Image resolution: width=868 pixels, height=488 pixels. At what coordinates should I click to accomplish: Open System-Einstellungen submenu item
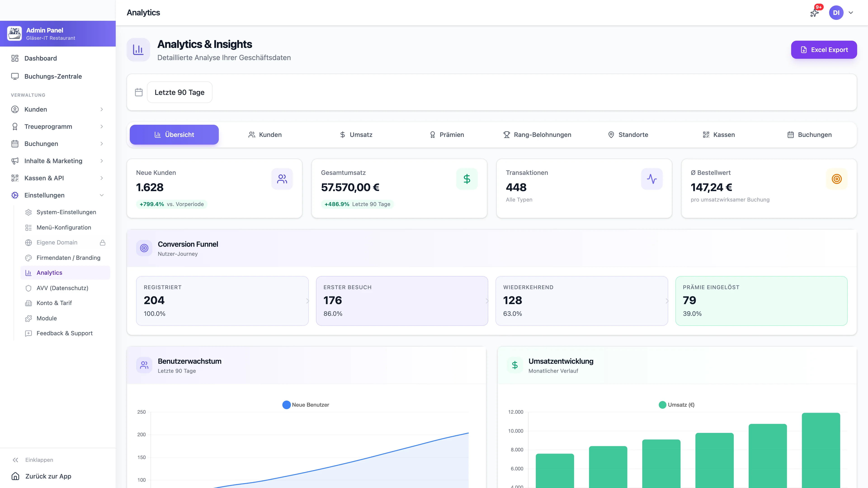(x=65, y=212)
